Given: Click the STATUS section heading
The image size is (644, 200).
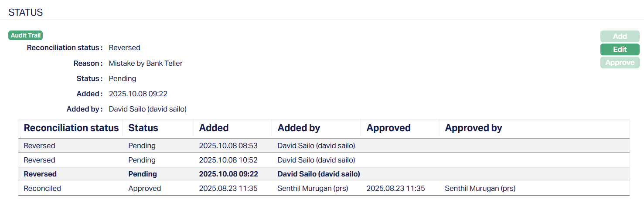Looking at the screenshot, I should [26, 12].
